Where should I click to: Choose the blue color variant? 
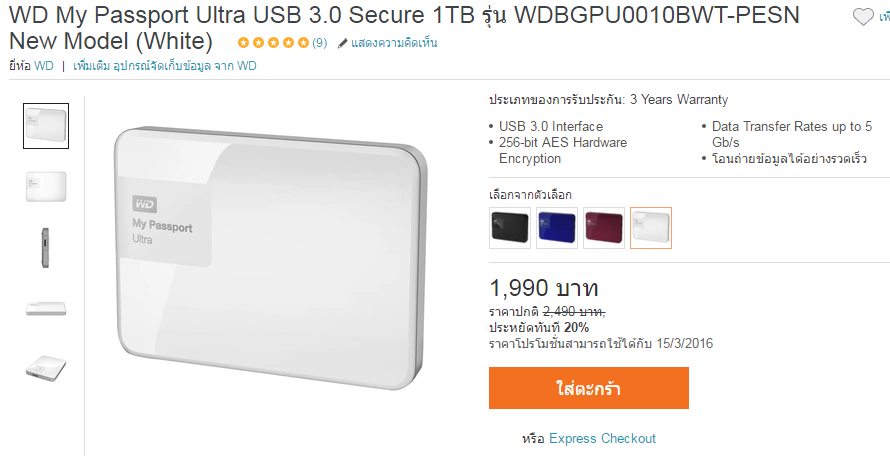click(557, 228)
